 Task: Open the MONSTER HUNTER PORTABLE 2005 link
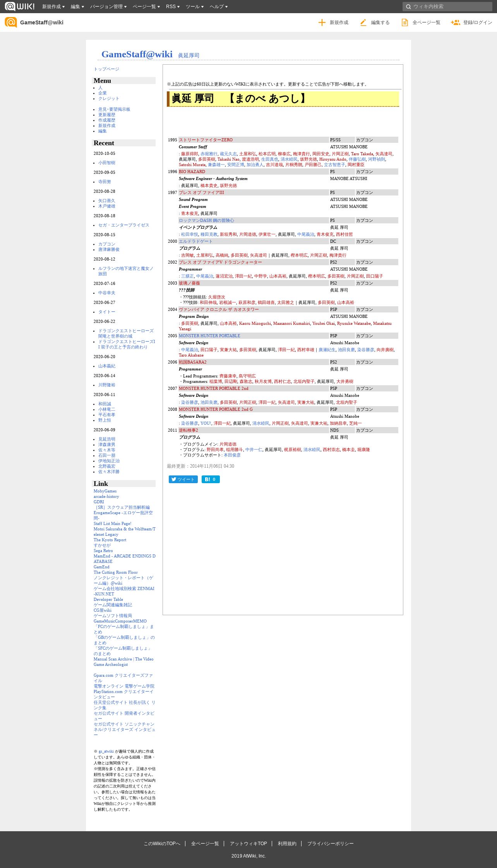coord(209,336)
